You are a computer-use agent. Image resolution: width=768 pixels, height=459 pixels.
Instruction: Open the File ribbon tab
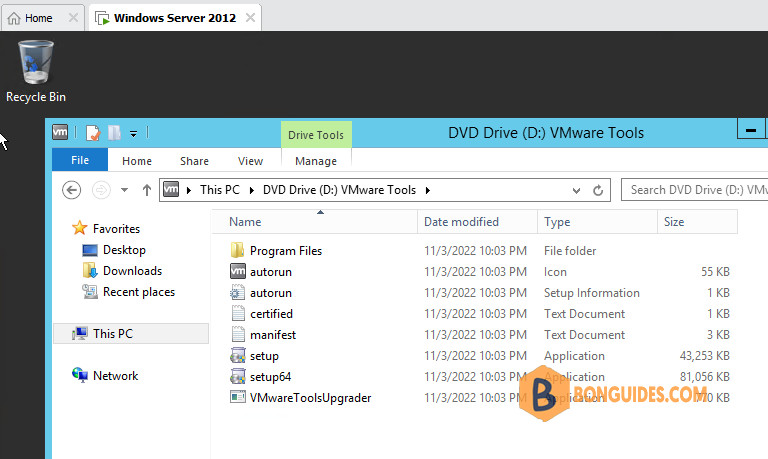pyautogui.click(x=80, y=160)
